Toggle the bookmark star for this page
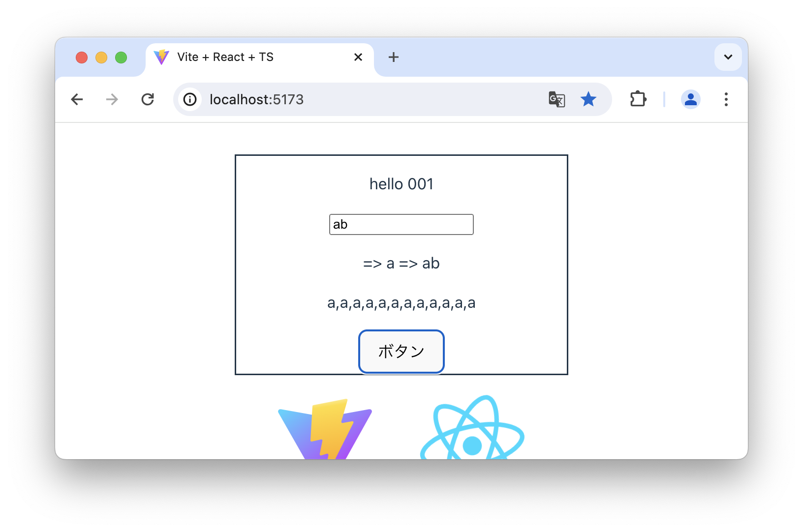The image size is (803, 532). tap(588, 99)
